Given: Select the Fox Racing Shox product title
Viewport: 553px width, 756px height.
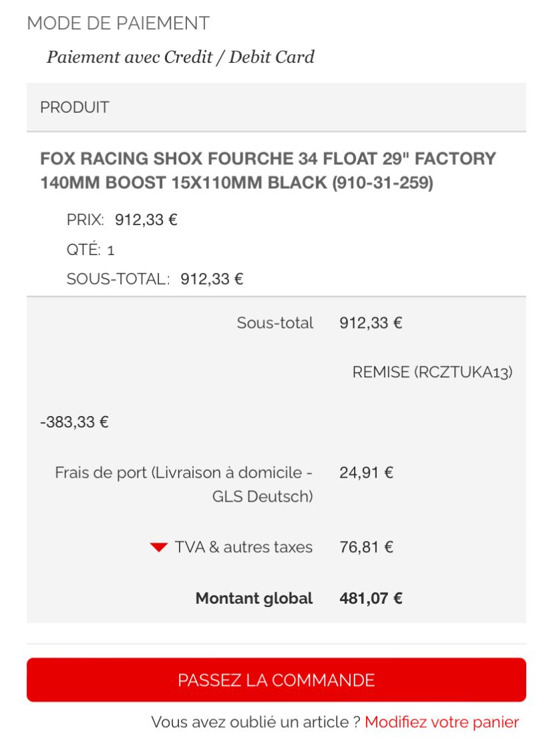Looking at the screenshot, I should [x=268, y=171].
